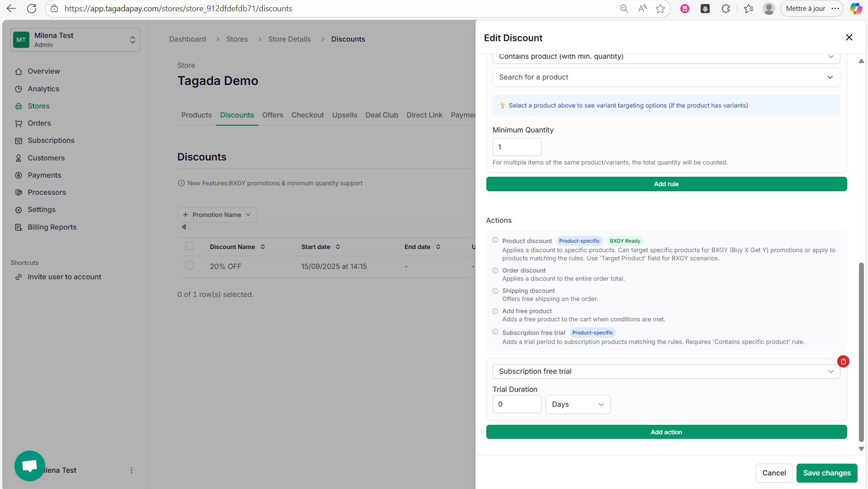
Task: Sort the table by Discount Name
Action: tap(237, 247)
